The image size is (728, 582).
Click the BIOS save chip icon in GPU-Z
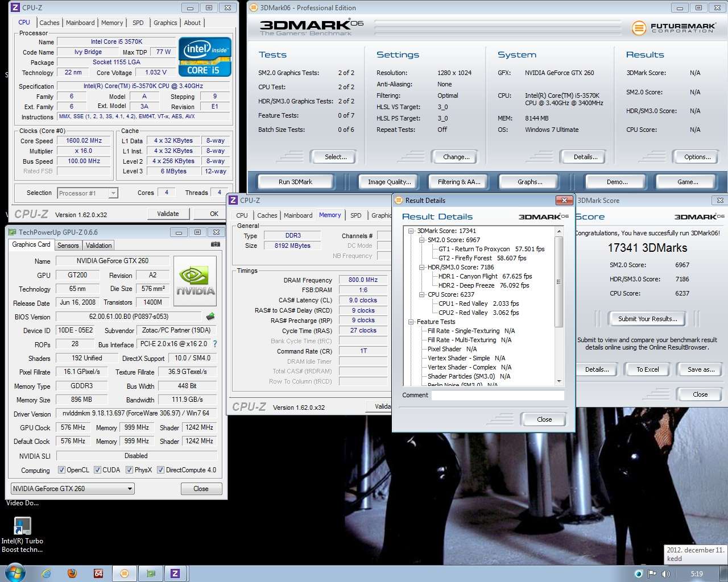(210, 317)
